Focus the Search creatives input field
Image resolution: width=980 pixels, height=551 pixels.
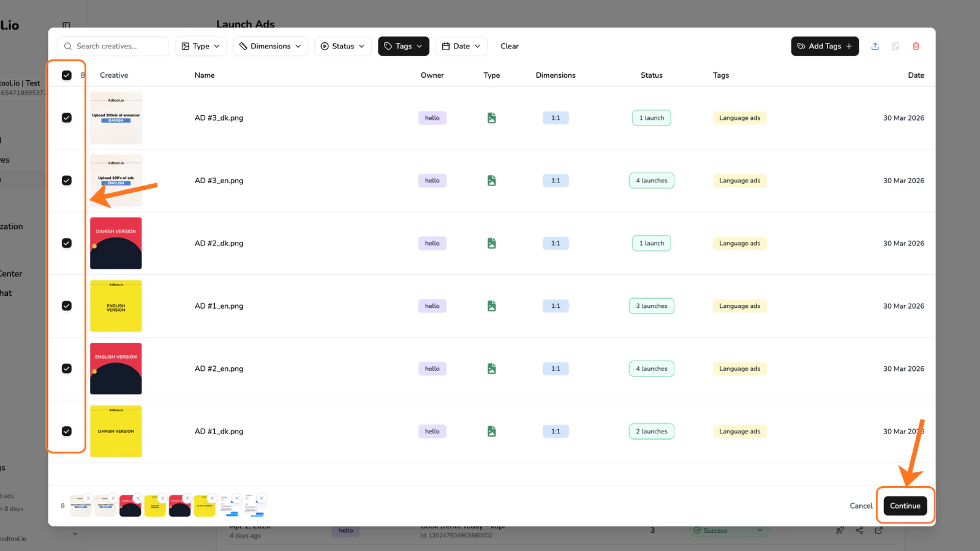[x=113, y=46]
